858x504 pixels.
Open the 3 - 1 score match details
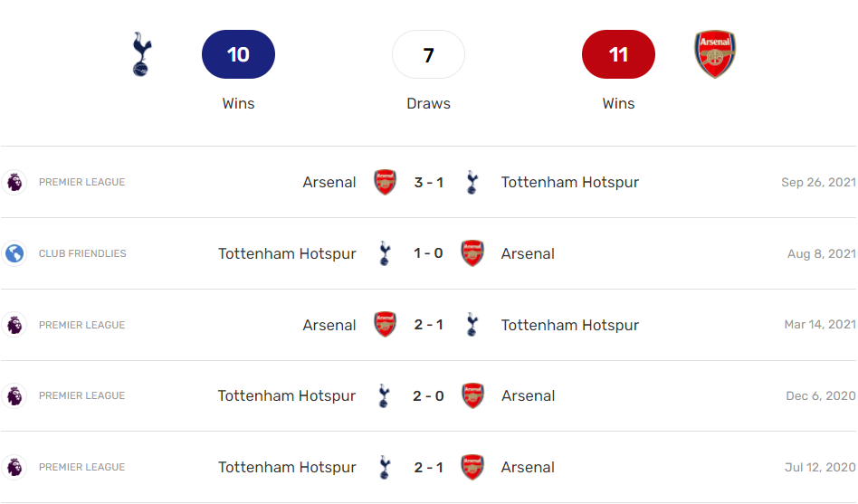tap(429, 182)
